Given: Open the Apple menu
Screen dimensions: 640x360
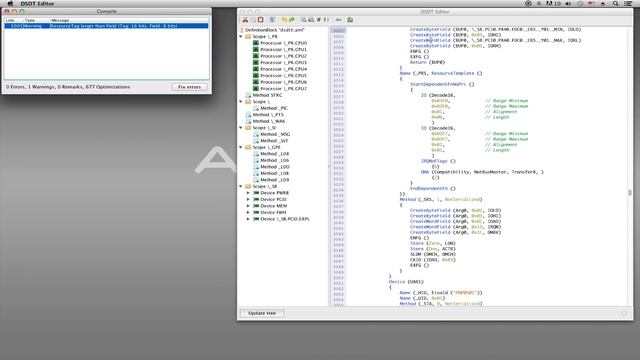Looking at the screenshot, I should point(10,4).
